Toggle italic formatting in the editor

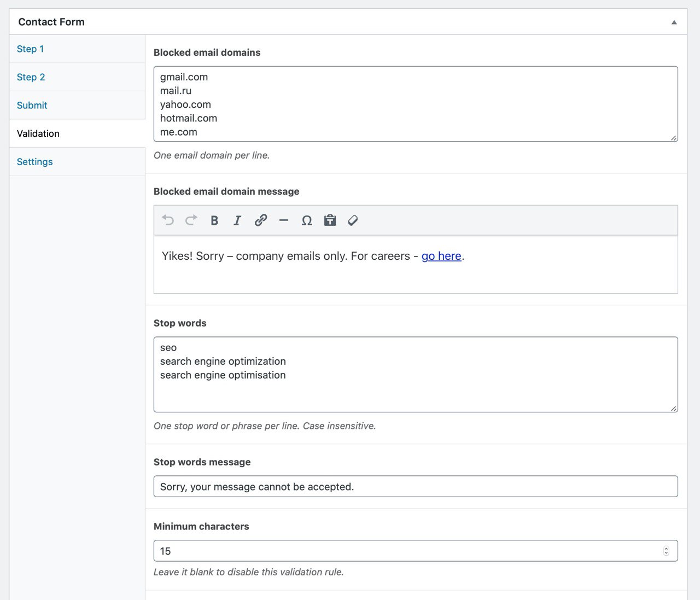coord(237,220)
